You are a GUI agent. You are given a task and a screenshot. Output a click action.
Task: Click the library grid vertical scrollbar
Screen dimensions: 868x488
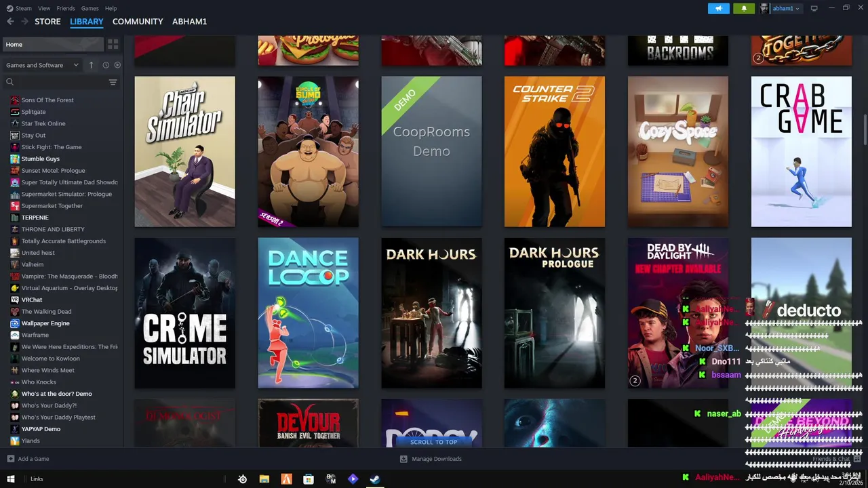(x=865, y=129)
